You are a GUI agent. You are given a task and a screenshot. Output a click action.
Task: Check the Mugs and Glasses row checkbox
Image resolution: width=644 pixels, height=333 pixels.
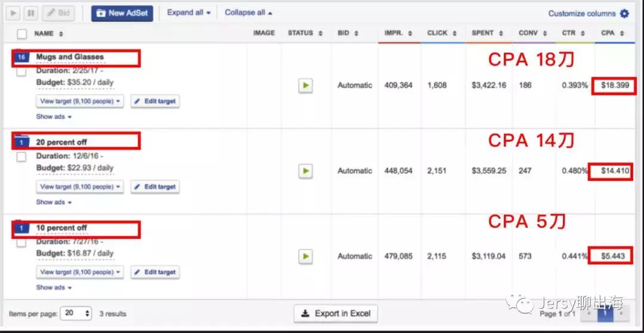(21, 71)
